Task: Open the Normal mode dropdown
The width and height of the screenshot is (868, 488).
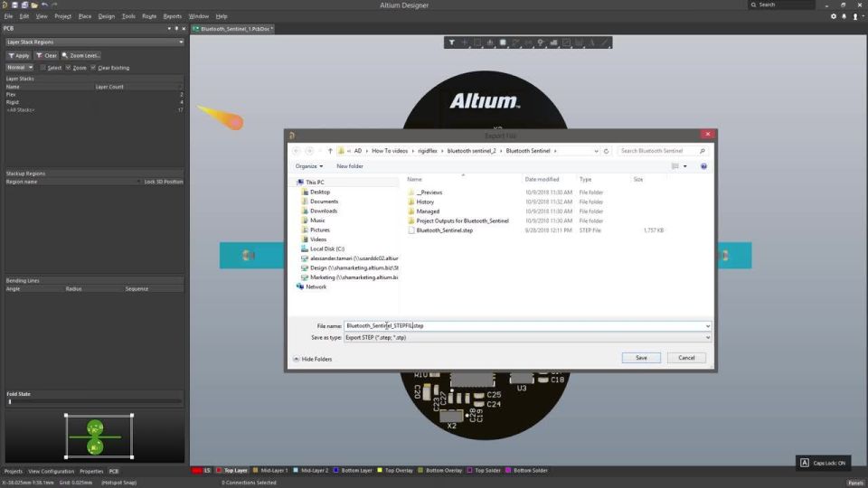Action: point(19,68)
